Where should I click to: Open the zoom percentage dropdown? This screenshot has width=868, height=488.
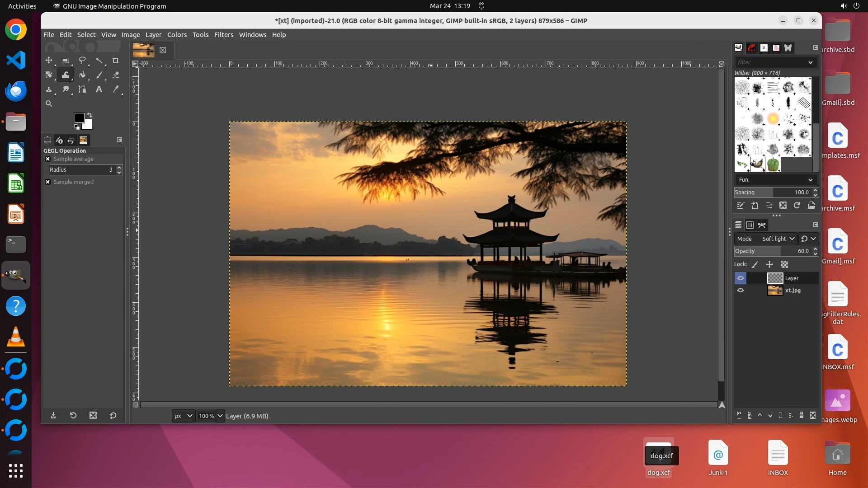pyautogui.click(x=220, y=416)
